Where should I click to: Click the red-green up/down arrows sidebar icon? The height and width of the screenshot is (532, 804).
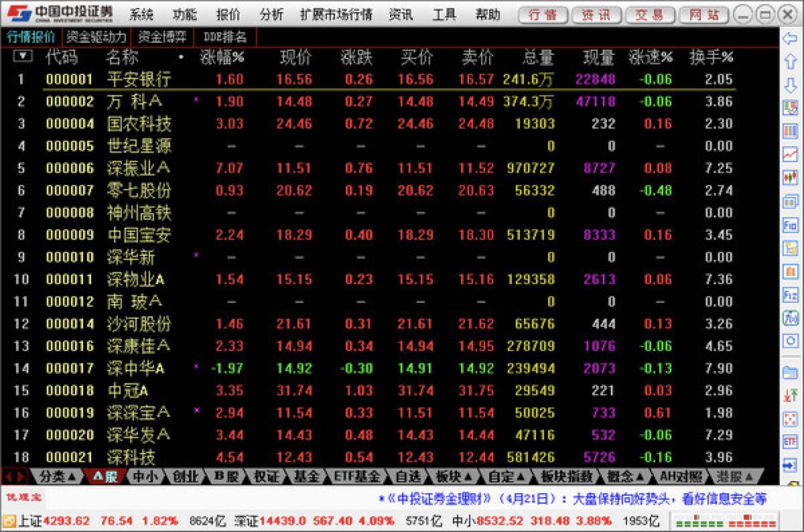(x=791, y=395)
